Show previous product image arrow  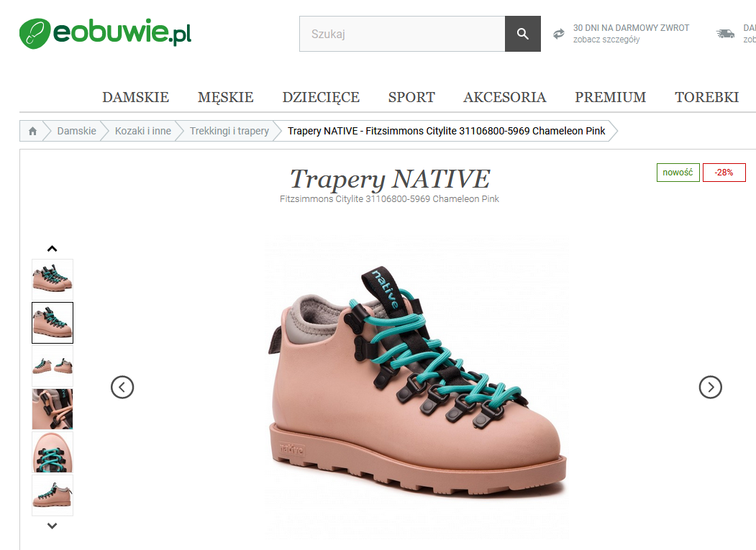click(x=122, y=387)
